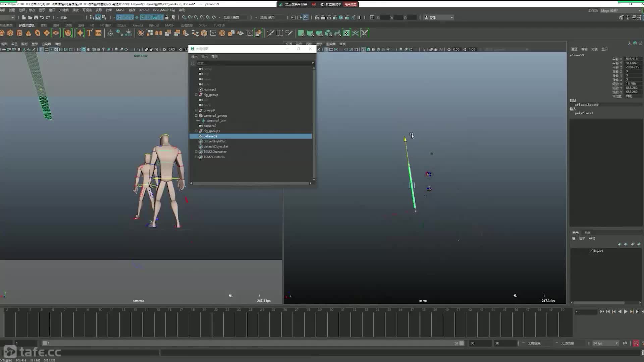Expand rig_group1 in the Outliner
Screen dimensions: 644x362
[196, 131]
